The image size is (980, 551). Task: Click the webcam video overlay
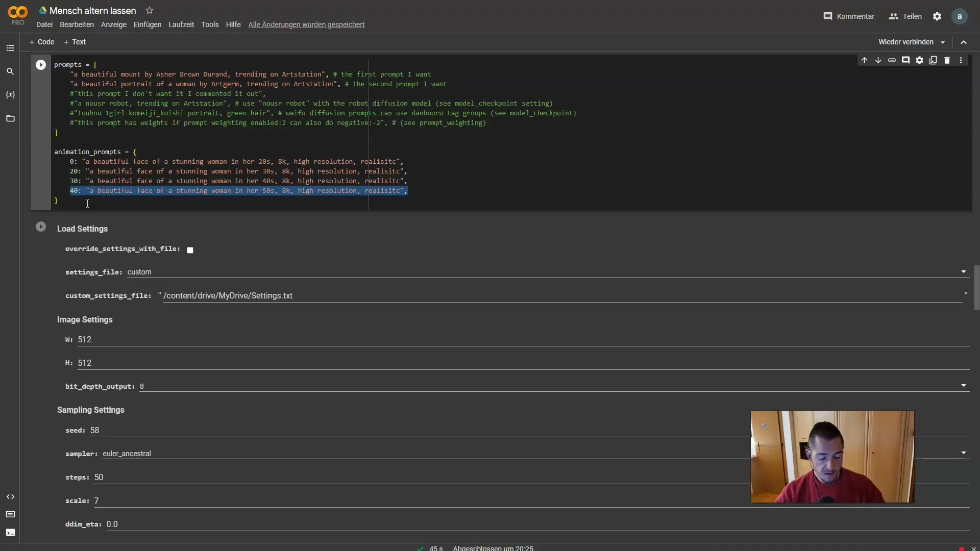tap(832, 457)
